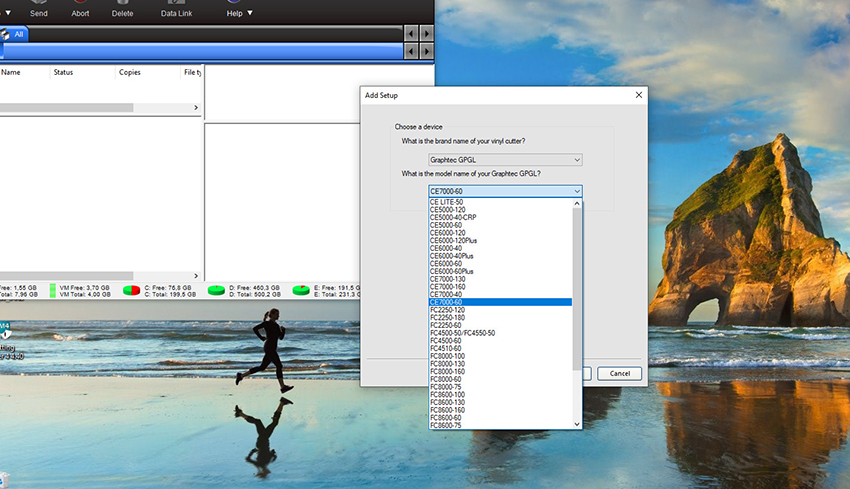The height and width of the screenshot is (489, 850).
Task: Sort the job list by Copies column
Action: click(130, 72)
